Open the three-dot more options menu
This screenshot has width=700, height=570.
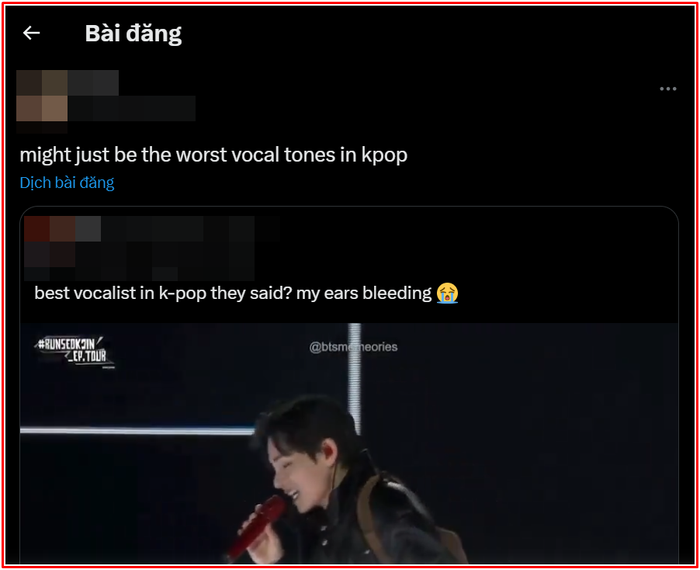668,89
